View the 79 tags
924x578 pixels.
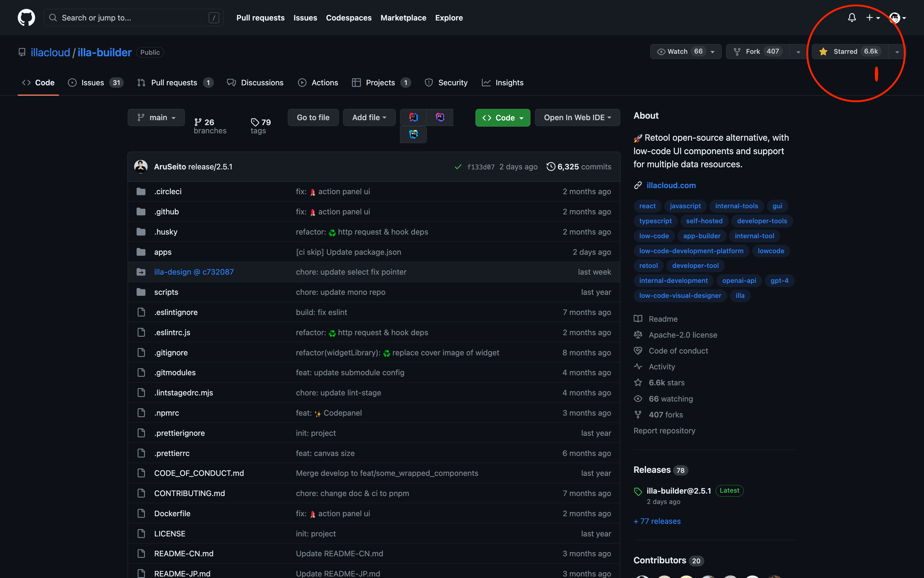(x=261, y=126)
